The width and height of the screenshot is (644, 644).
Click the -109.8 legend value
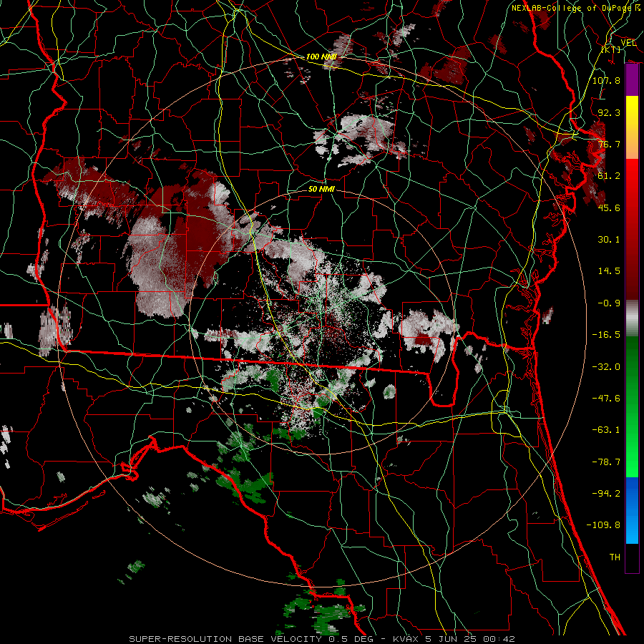(x=604, y=525)
